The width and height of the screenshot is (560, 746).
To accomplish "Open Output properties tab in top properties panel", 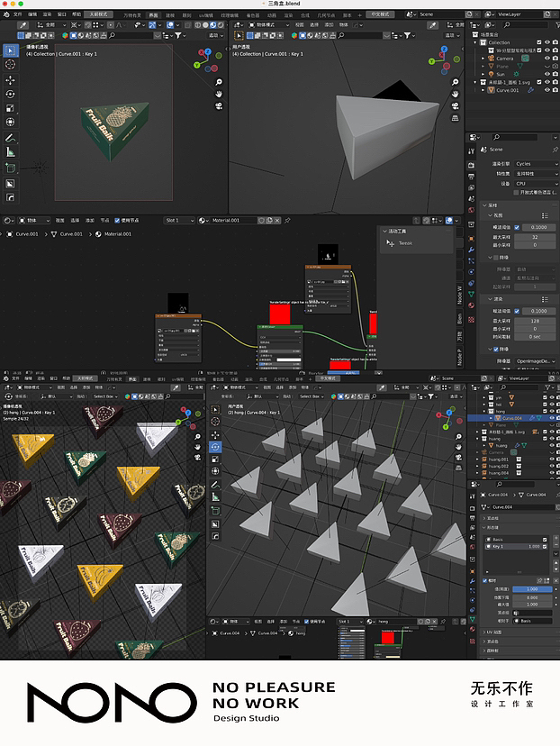I will 471,176.
